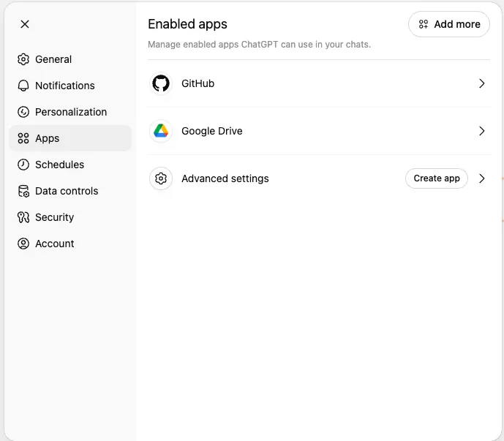Click the Advanced settings gear icon

(x=161, y=178)
